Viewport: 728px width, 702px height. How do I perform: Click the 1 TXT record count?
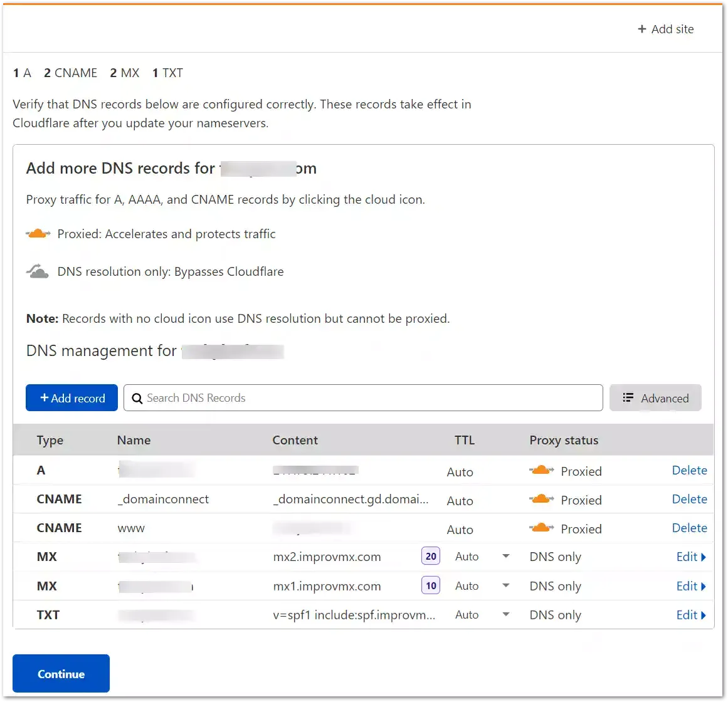point(167,73)
